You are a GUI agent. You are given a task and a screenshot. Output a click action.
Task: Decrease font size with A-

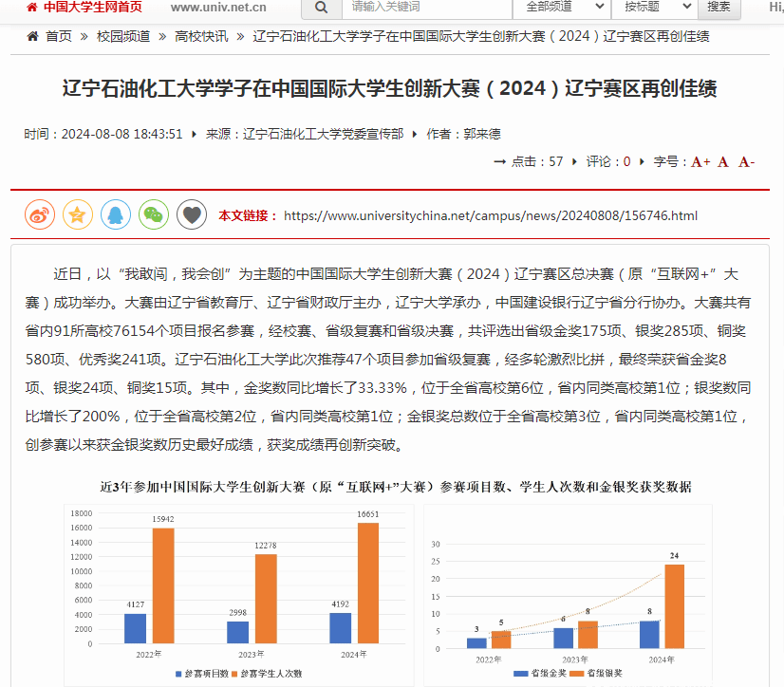click(746, 162)
